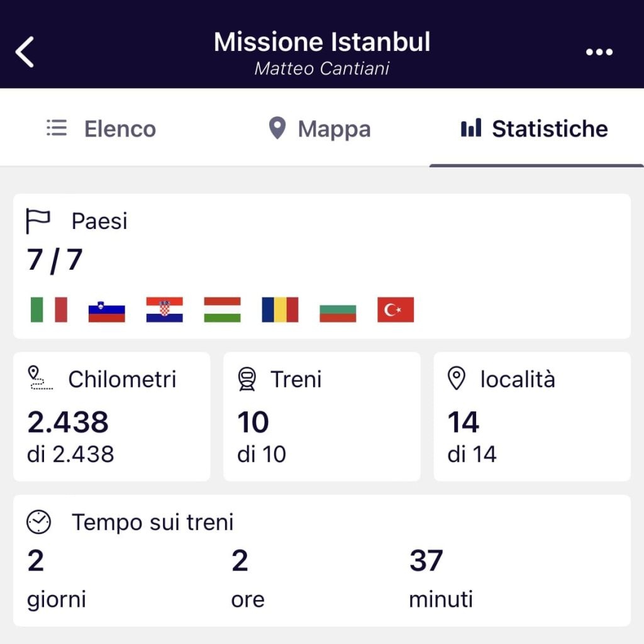Image resolution: width=644 pixels, height=644 pixels.
Task: Click the Chilometri route icon
Action: click(x=40, y=379)
